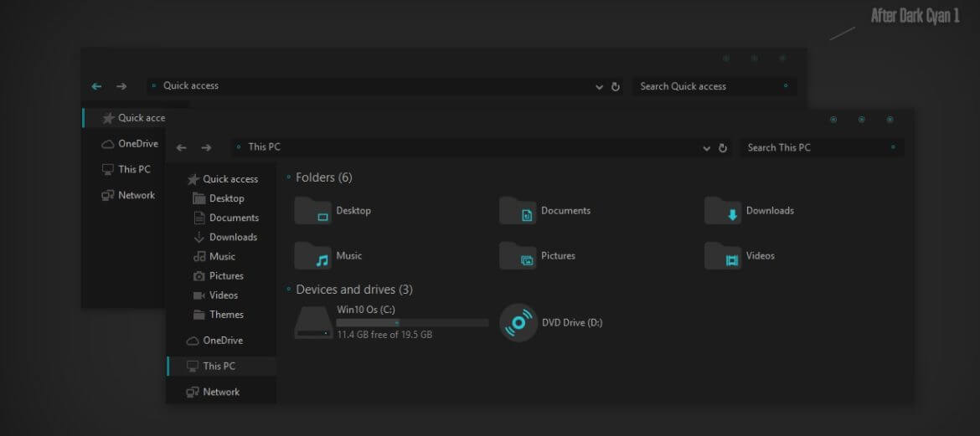Open Documents in the front window sidebar

(x=225, y=218)
